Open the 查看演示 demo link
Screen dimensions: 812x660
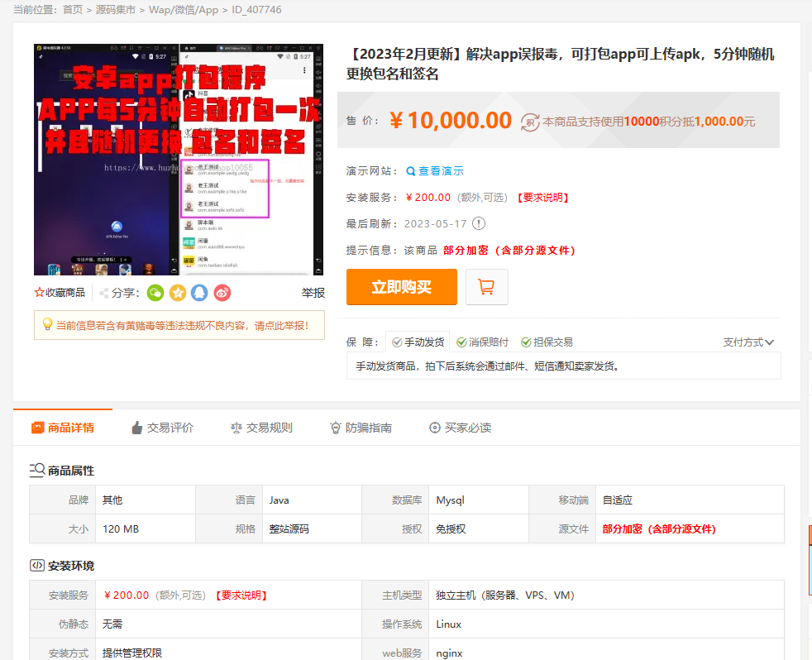(x=442, y=171)
